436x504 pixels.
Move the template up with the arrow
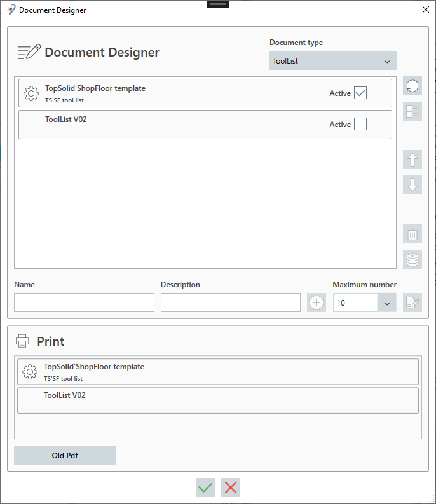click(x=412, y=160)
